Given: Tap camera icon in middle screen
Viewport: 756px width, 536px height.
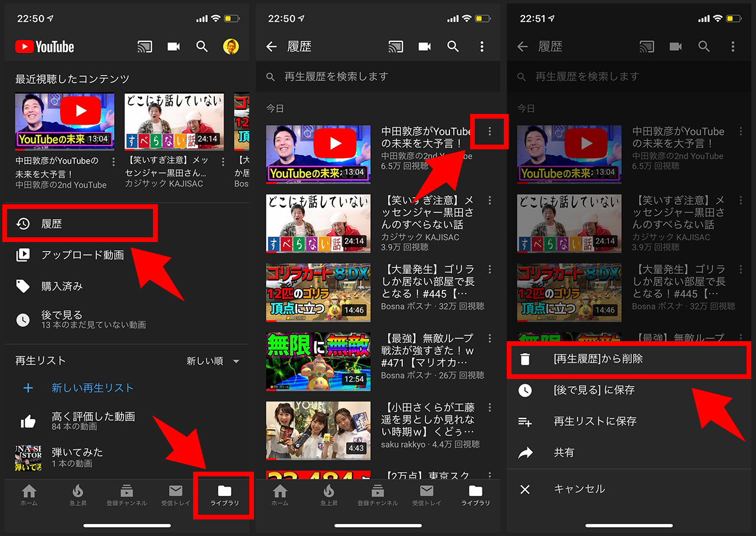Looking at the screenshot, I should point(424,47).
